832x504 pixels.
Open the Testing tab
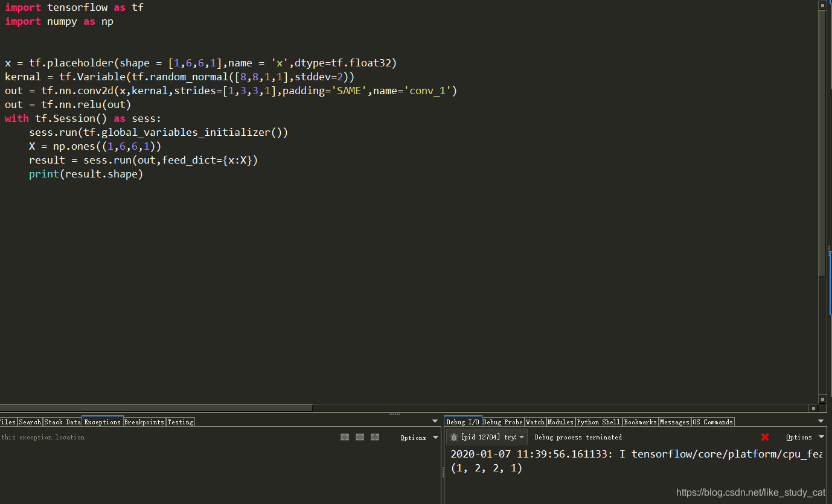[181, 422]
